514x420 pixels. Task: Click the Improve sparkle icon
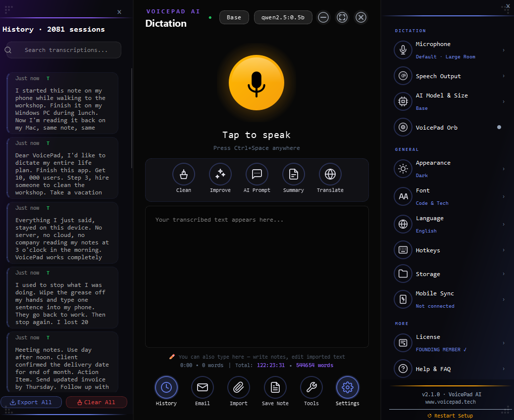(220, 174)
